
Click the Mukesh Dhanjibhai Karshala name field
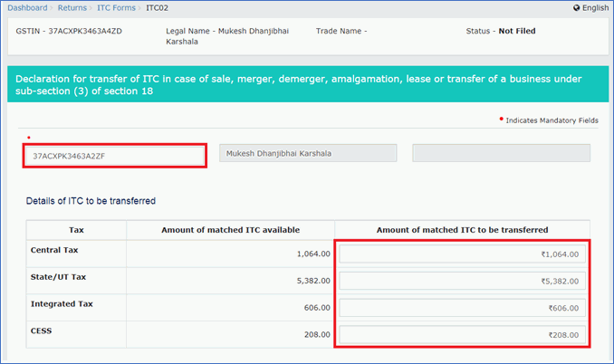click(308, 153)
